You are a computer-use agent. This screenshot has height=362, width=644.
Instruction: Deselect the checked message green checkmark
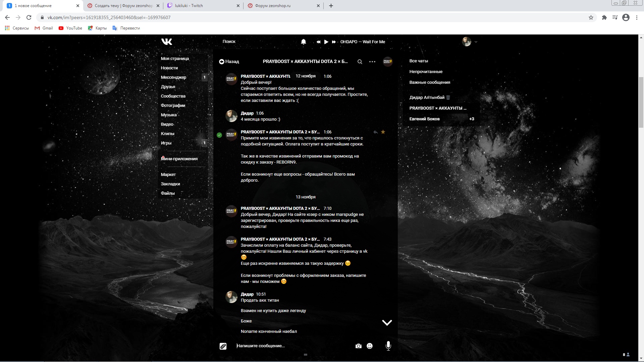point(219,135)
